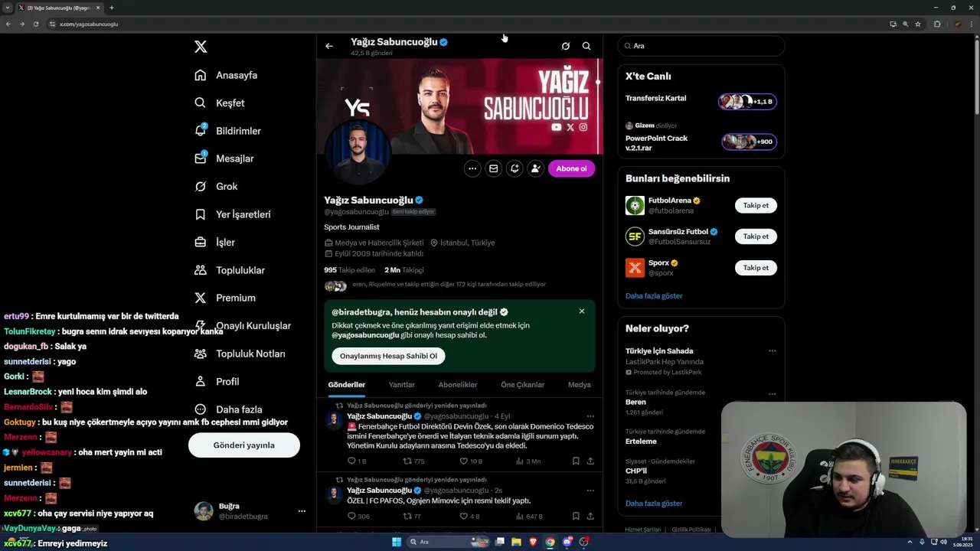Screen dimensions: 980x551
Task: Go back with profile header arrow
Action: click(329, 46)
